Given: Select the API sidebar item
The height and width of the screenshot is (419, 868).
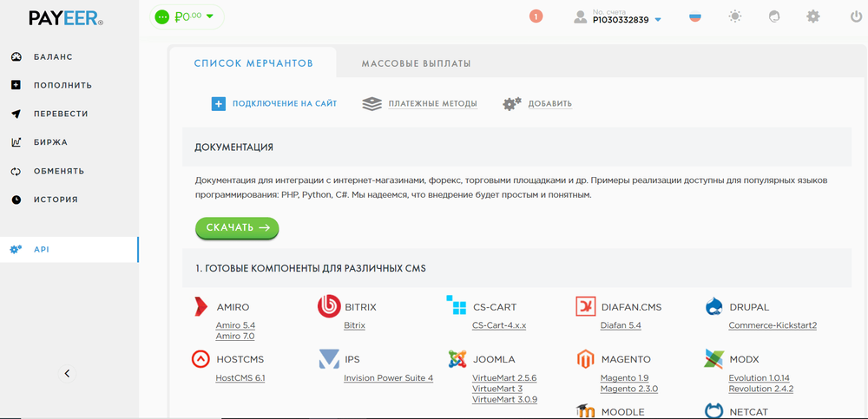Looking at the screenshot, I should point(69,250).
